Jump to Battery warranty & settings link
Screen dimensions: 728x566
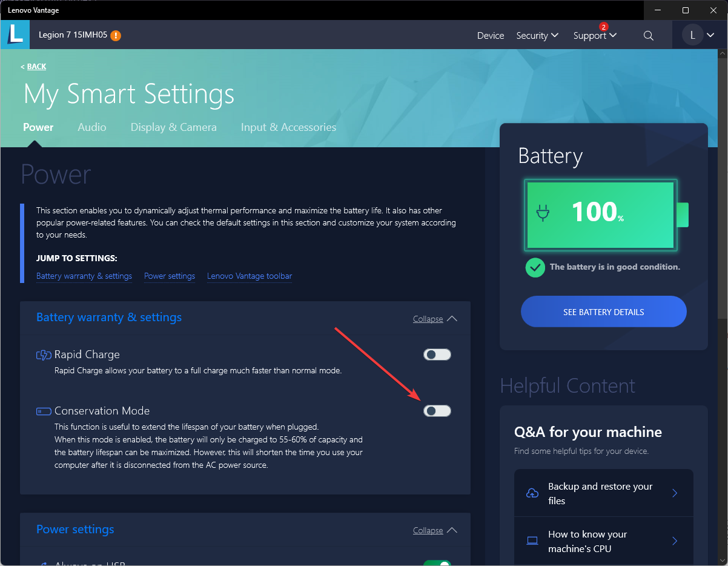click(84, 276)
